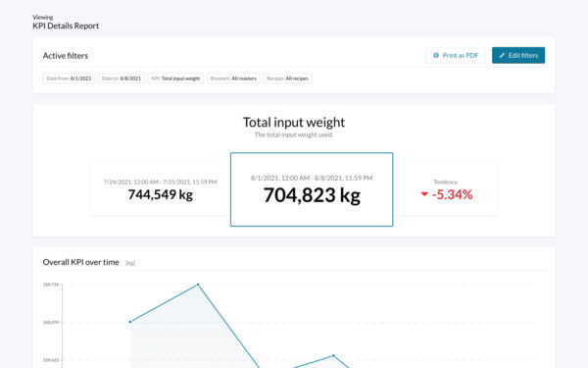Open the Edit filters button
Viewport: 588px width, 368px height.
[x=518, y=55]
